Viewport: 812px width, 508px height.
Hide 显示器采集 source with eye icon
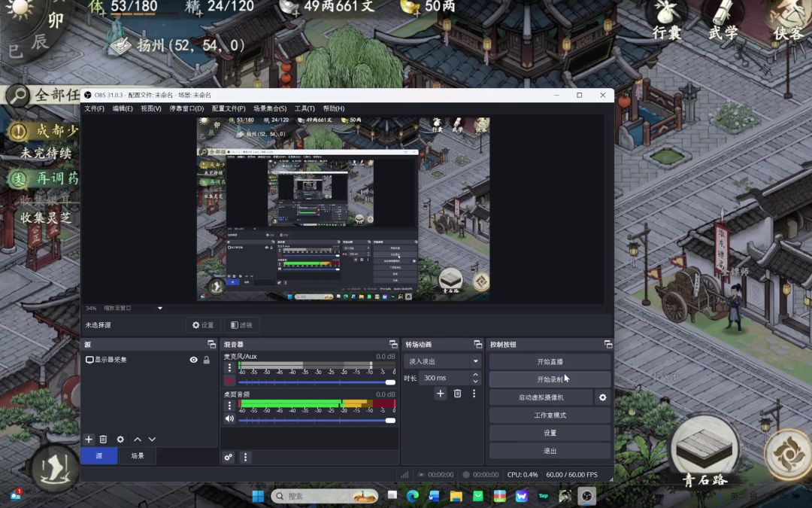[x=193, y=360]
